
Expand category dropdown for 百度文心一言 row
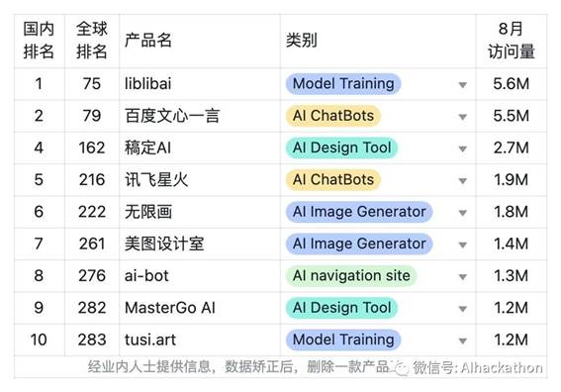pyautogui.click(x=463, y=117)
